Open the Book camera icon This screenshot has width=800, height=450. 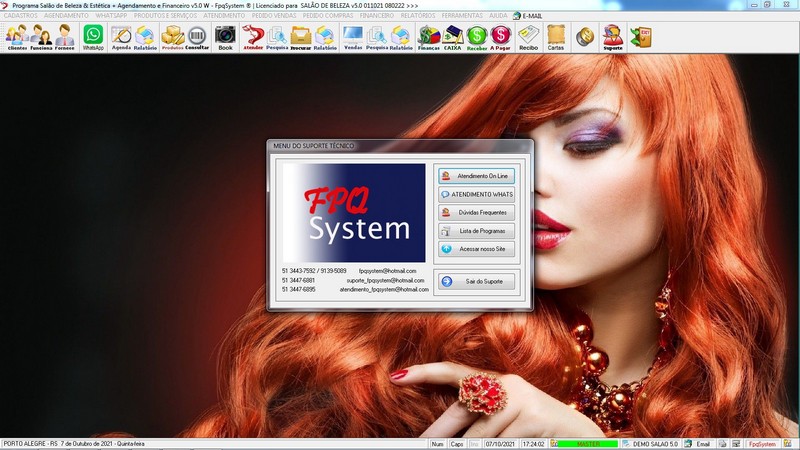[x=225, y=37]
